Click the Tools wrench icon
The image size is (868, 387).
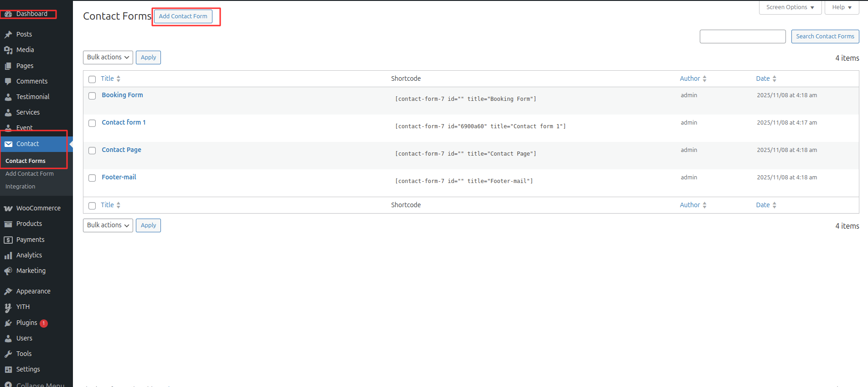(8, 354)
